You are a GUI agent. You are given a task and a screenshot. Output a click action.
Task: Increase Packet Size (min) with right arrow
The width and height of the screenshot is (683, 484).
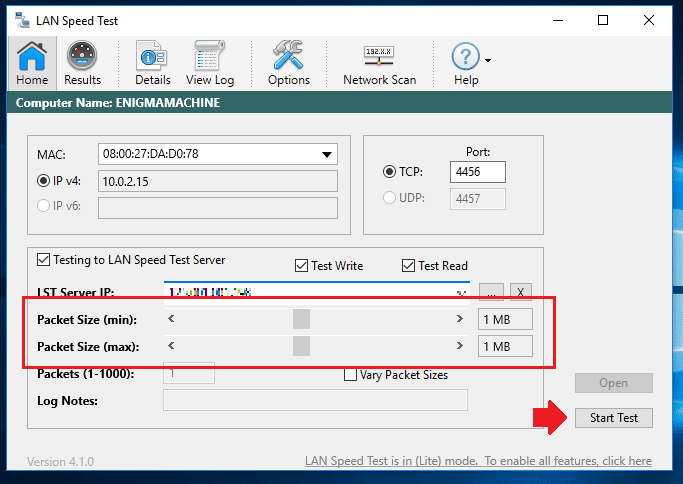pos(460,319)
